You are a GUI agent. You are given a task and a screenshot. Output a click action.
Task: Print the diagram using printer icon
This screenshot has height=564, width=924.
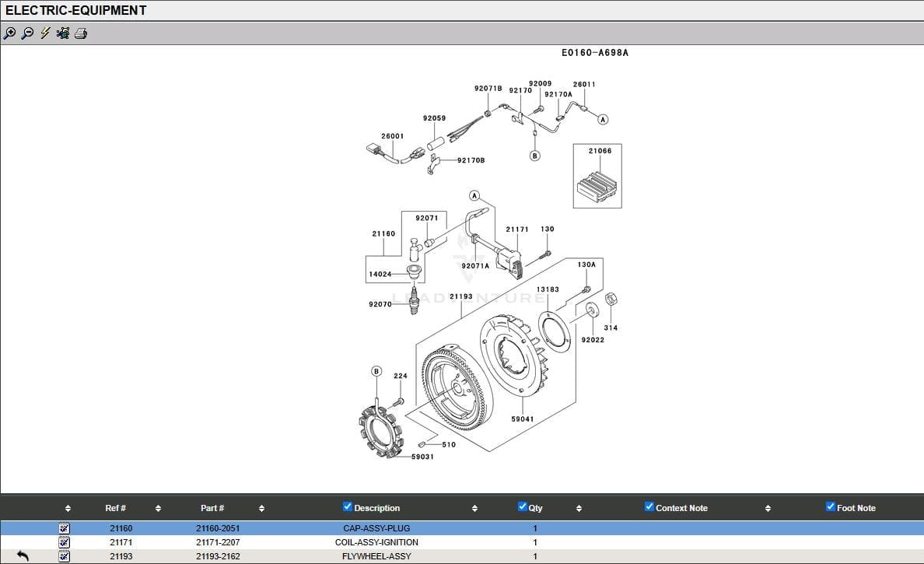[x=81, y=33]
